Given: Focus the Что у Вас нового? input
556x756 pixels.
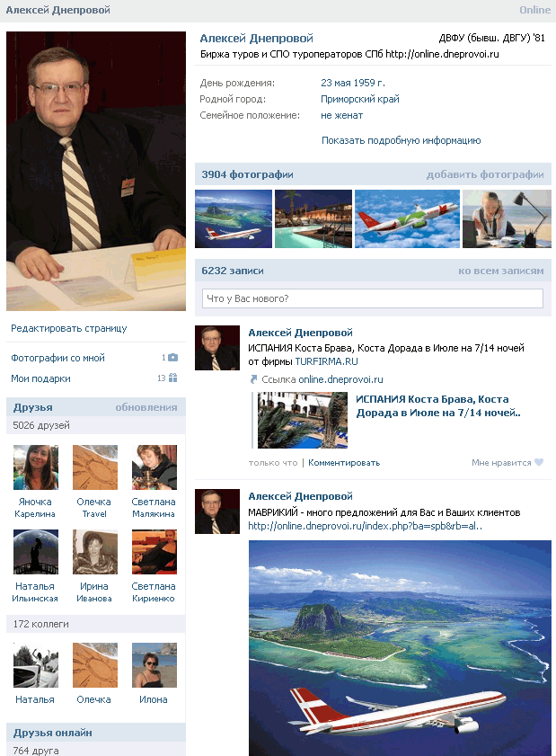Looking at the screenshot, I should pyautogui.click(x=373, y=298).
